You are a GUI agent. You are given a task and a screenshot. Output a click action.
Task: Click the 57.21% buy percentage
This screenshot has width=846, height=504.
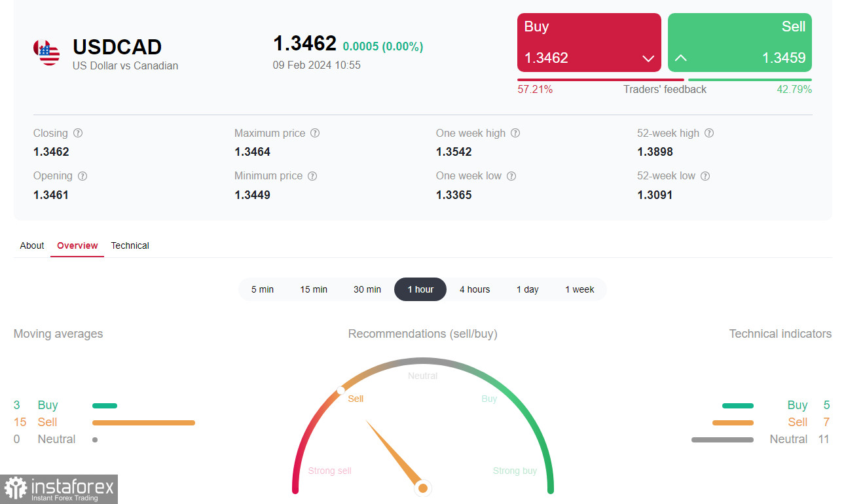(535, 90)
